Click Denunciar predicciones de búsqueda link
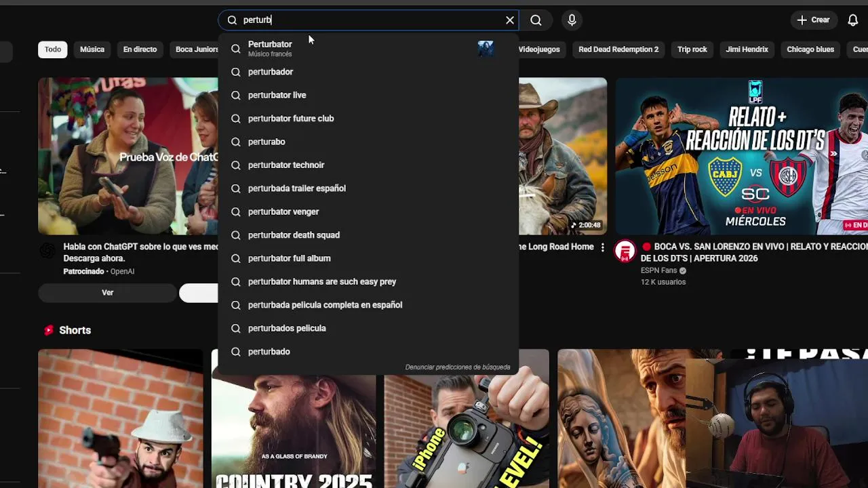 pos(458,367)
